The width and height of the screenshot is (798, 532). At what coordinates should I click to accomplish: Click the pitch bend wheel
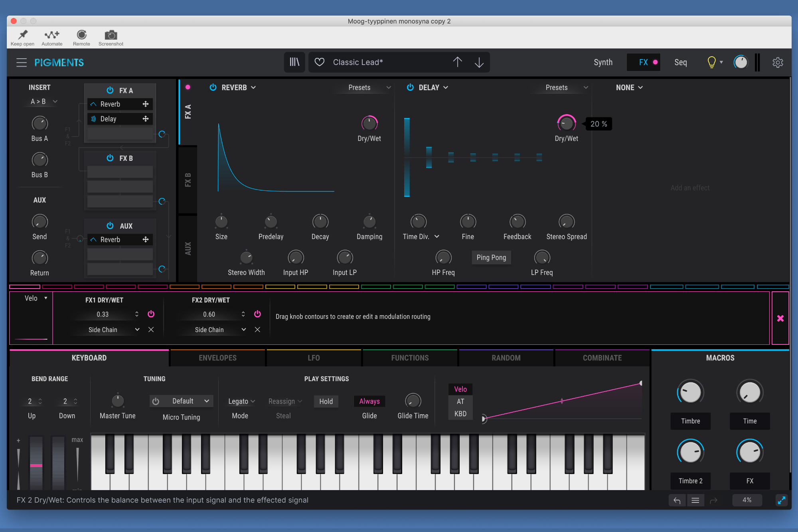pyautogui.click(x=36, y=463)
